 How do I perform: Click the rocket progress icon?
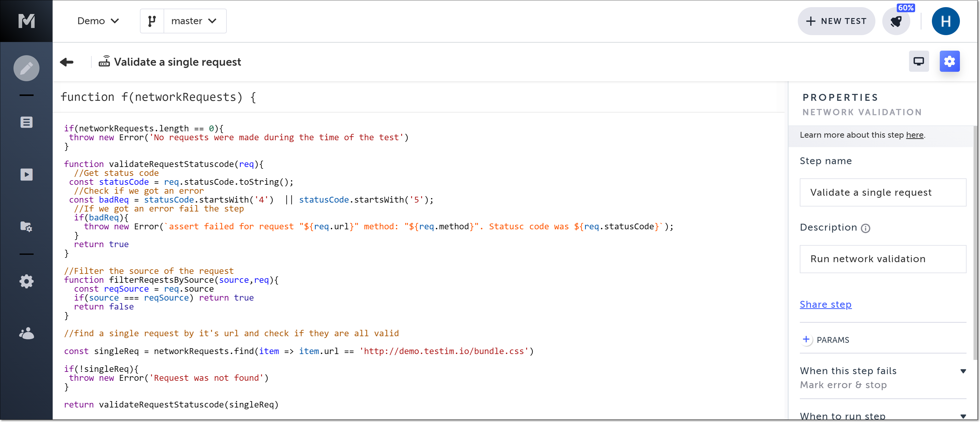[x=896, y=21]
